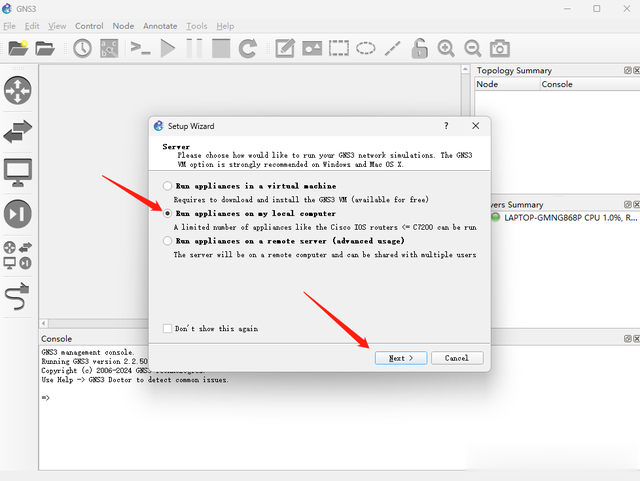640x481 pixels.
Task: Float the Topology Summary panel
Action: coord(628,70)
